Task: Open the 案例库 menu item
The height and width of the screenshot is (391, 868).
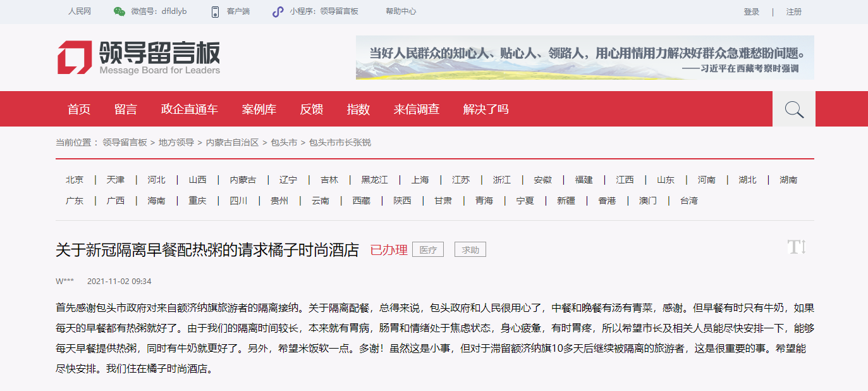Action: coord(259,109)
